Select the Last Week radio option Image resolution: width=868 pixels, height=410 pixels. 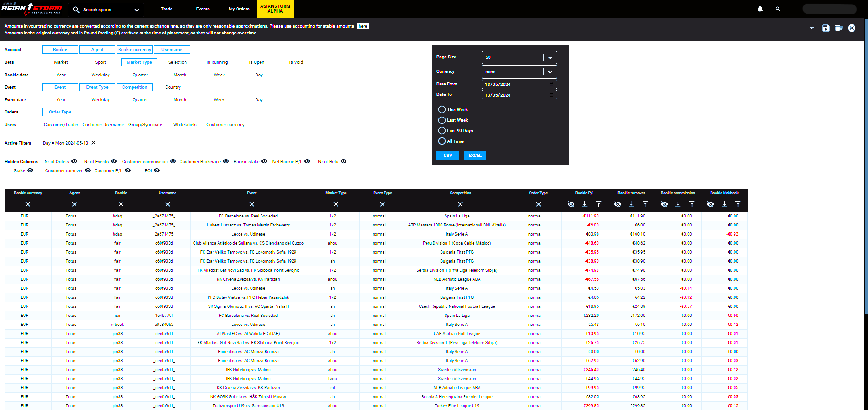pyautogui.click(x=442, y=120)
